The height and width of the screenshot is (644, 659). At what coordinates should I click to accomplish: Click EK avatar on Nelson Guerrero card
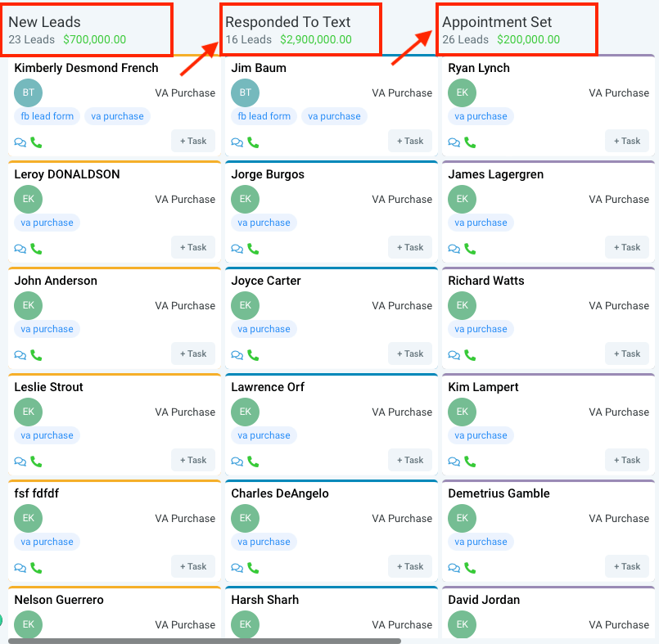[28, 624]
